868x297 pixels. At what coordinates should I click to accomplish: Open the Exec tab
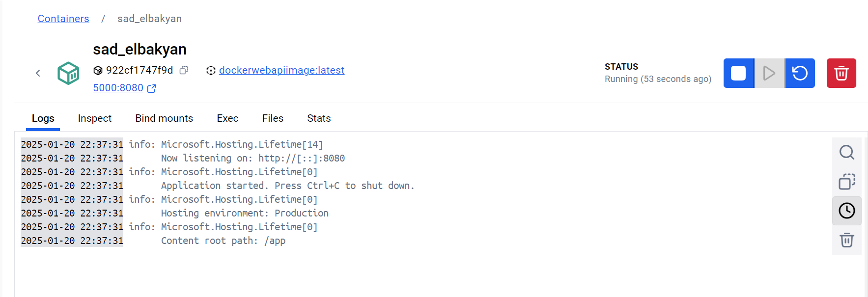click(x=227, y=118)
